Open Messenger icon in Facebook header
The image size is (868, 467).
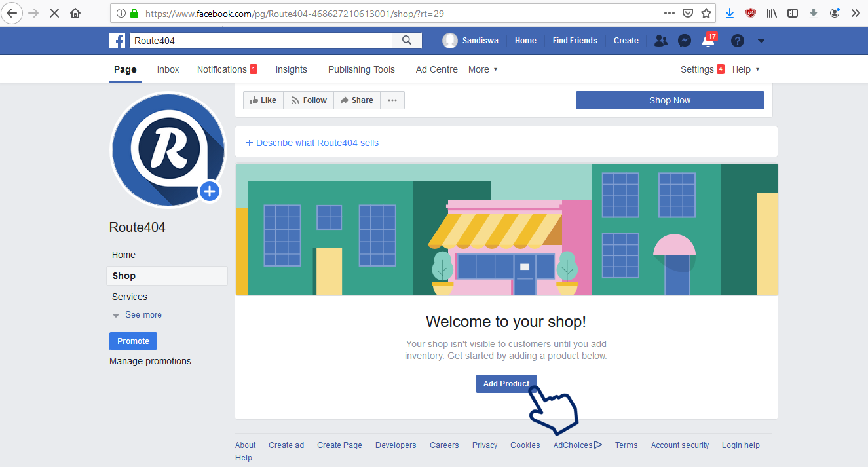click(x=684, y=41)
